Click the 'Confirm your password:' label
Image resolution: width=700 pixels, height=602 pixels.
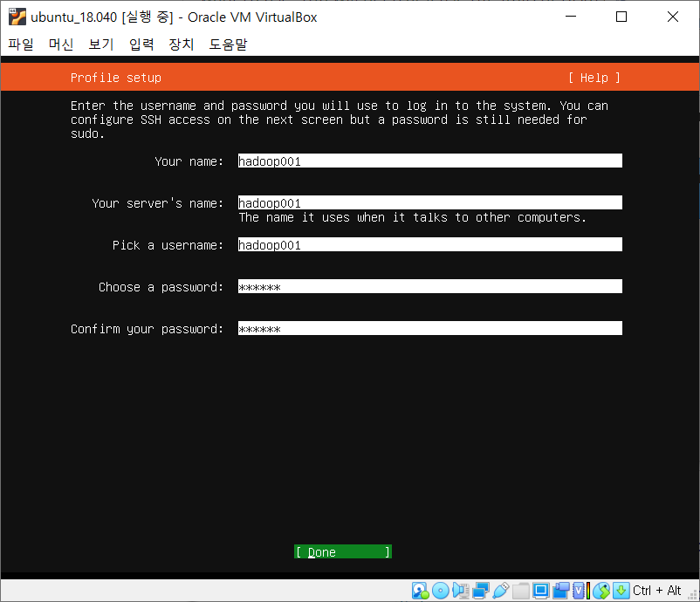click(x=147, y=329)
